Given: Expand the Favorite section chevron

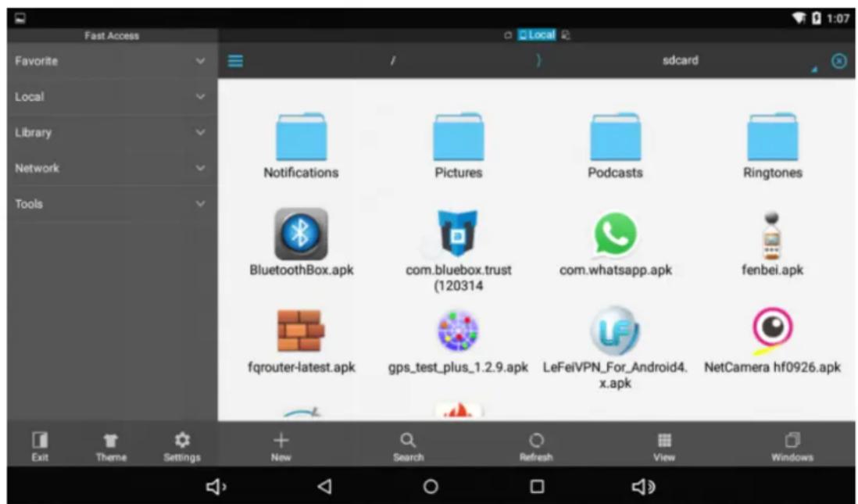Looking at the screenshot, I should (200, 61).
